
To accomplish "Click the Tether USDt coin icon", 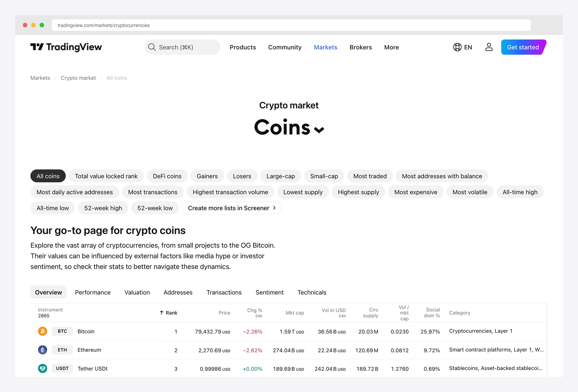I will (x=43, y=368).
